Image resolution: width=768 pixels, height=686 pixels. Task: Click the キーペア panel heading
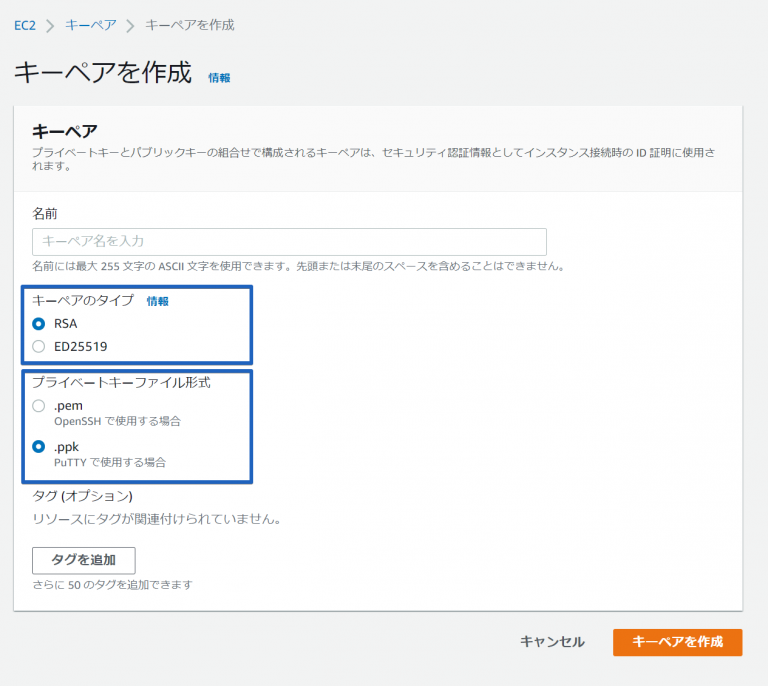65,131
